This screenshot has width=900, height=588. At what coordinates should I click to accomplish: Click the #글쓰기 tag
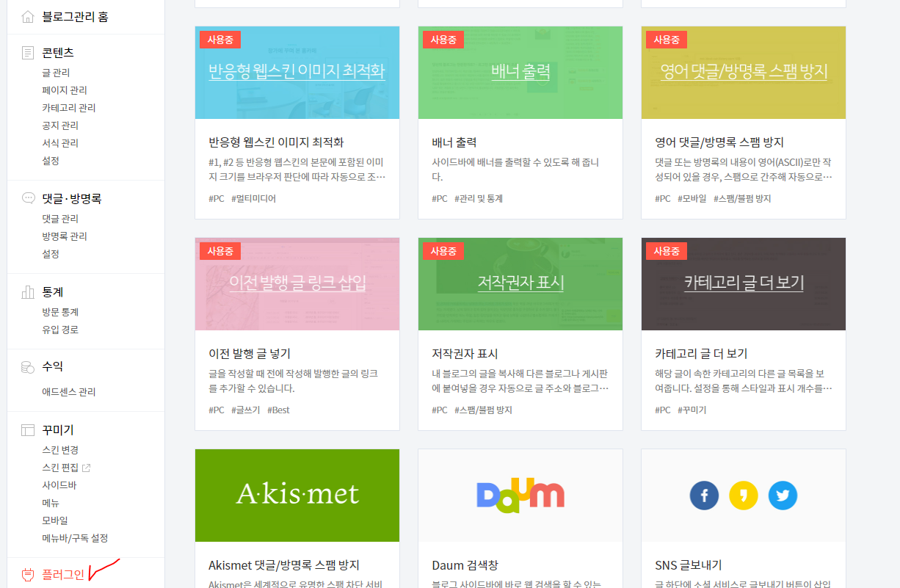click(245, 410)
